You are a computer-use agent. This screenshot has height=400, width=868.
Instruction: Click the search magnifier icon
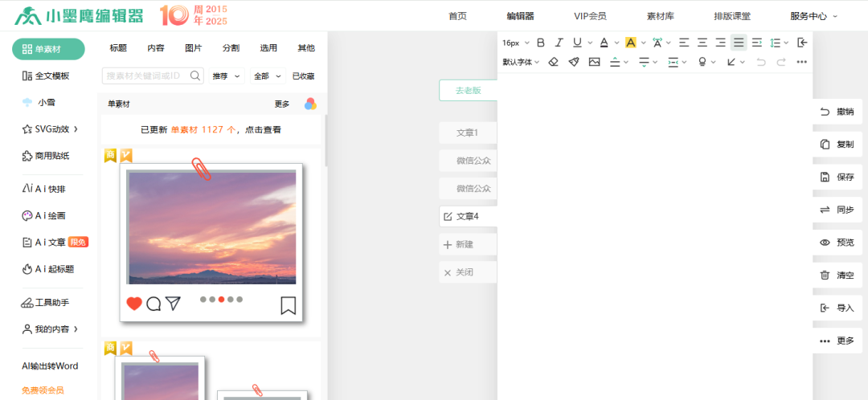(x=195, y=76)
